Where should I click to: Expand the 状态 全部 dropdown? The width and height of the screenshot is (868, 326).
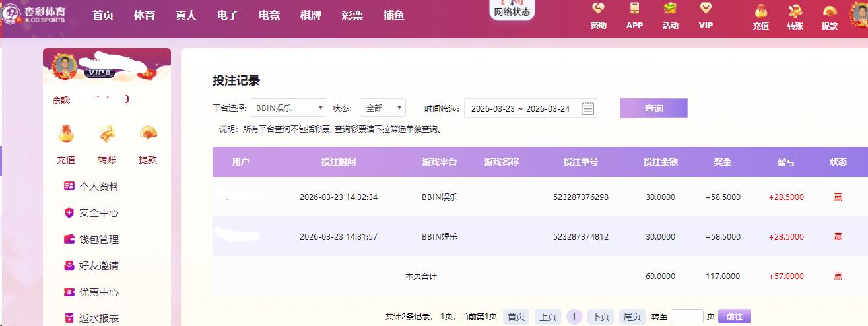tap(383, 108)
